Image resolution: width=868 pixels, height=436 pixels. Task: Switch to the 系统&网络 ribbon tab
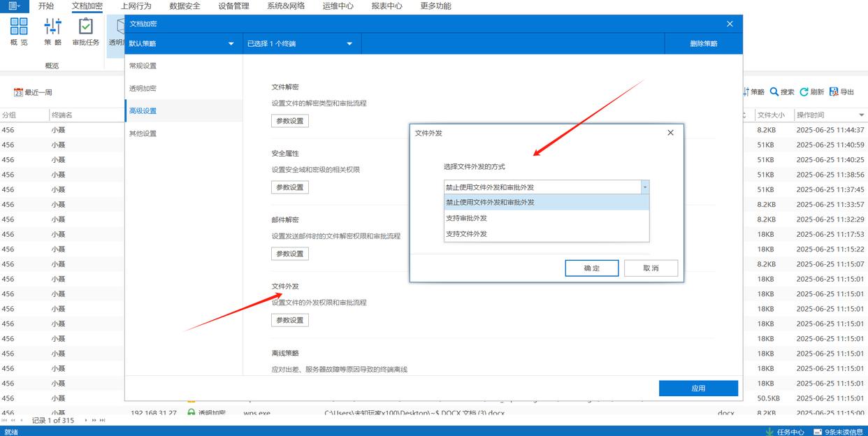tap(286, 6)
